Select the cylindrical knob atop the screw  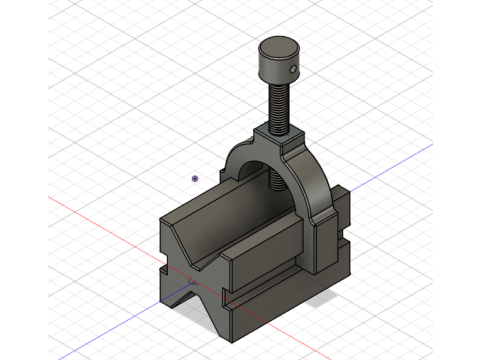(x=279, y=60)
